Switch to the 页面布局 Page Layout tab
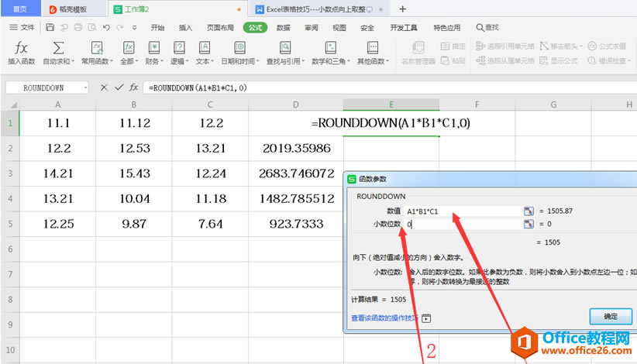Screen dimensions: 637x364 click(x=220, y=28)
